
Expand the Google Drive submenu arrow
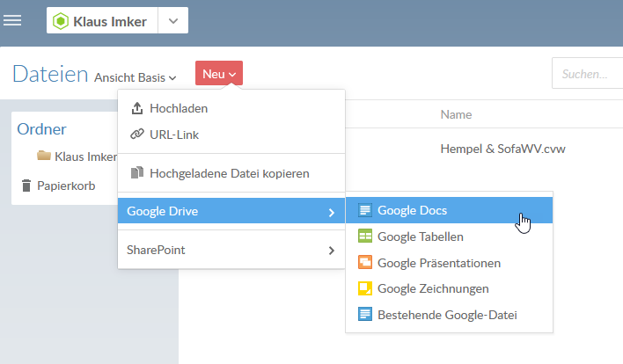(x=332, y=213)
